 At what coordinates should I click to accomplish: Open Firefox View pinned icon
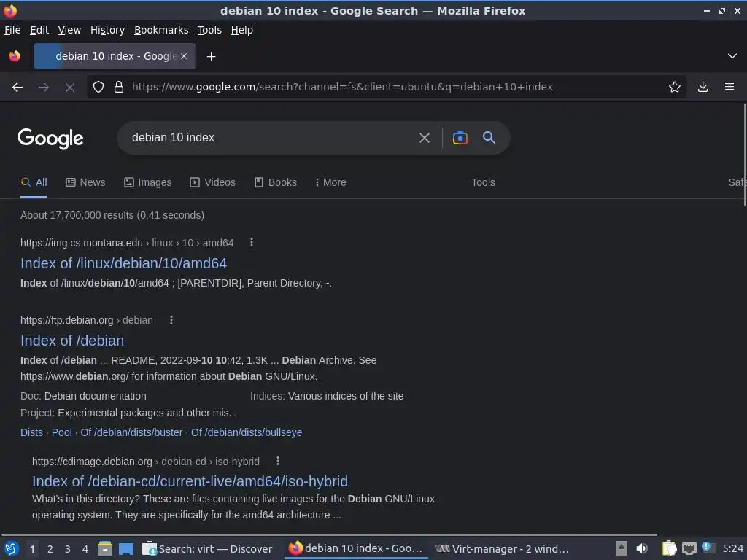click(x=15, y=56)
